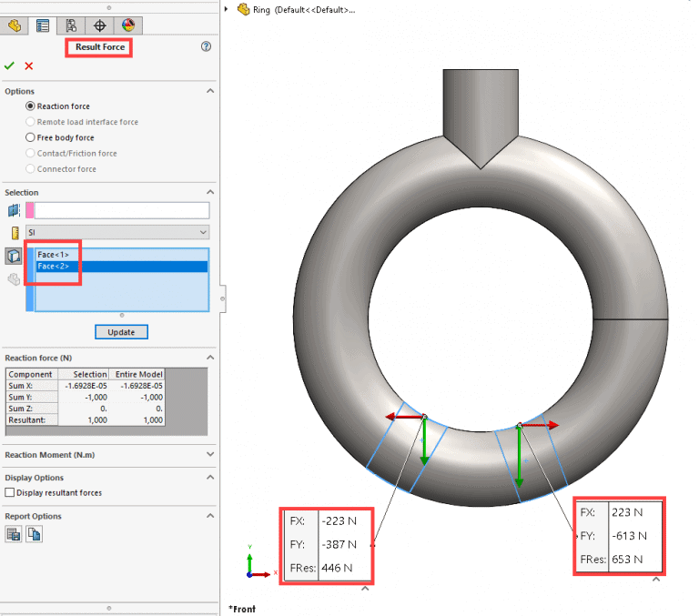Enable Display resultant forces checkbox
Image resolution: width=699 pixels, height=616 pixels.
click(x=10, y=493)
